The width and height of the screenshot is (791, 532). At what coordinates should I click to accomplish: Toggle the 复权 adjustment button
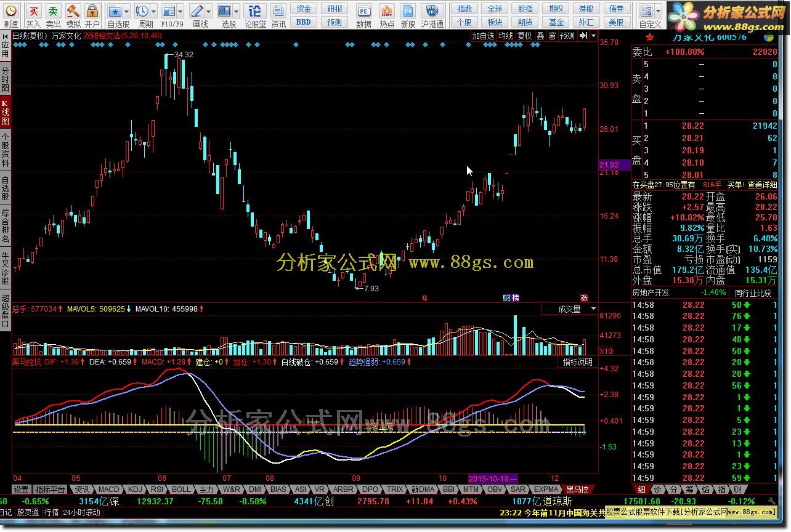tap(524, 36)
